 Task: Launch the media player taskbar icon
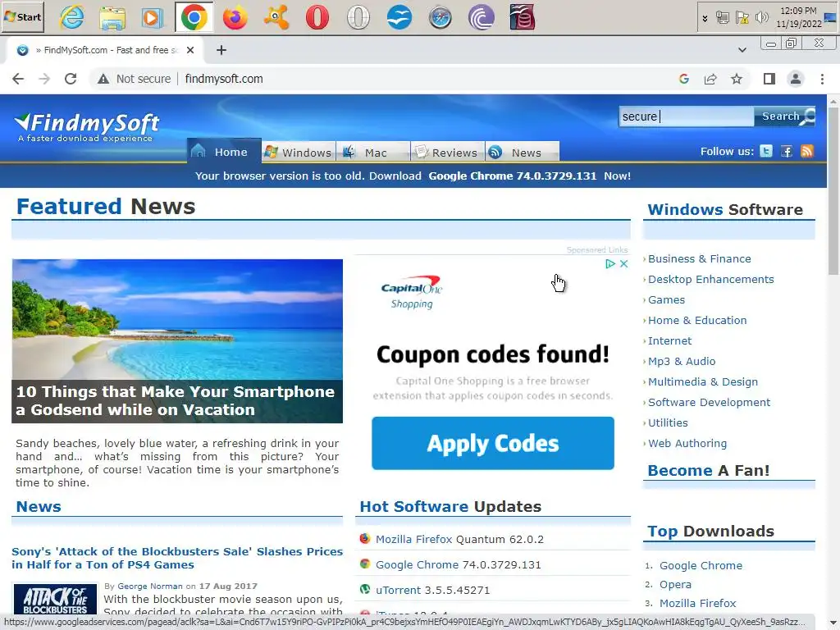[153, 17]
